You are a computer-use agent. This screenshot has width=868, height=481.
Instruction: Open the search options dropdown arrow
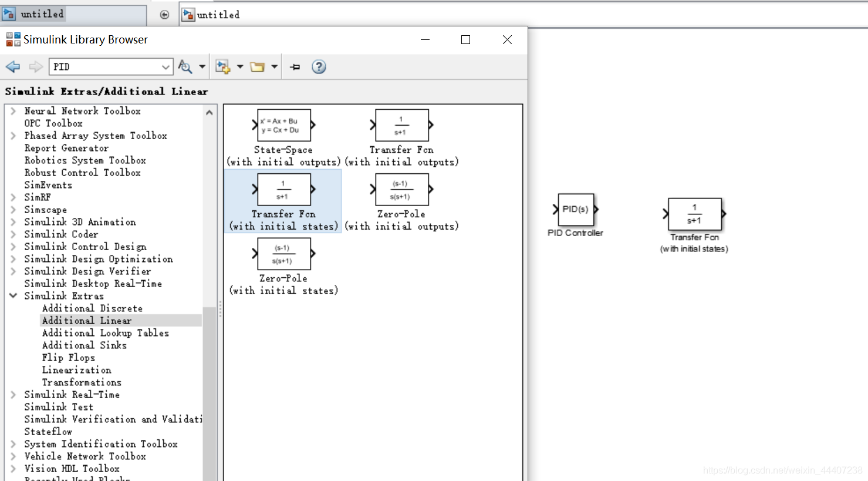202,67
